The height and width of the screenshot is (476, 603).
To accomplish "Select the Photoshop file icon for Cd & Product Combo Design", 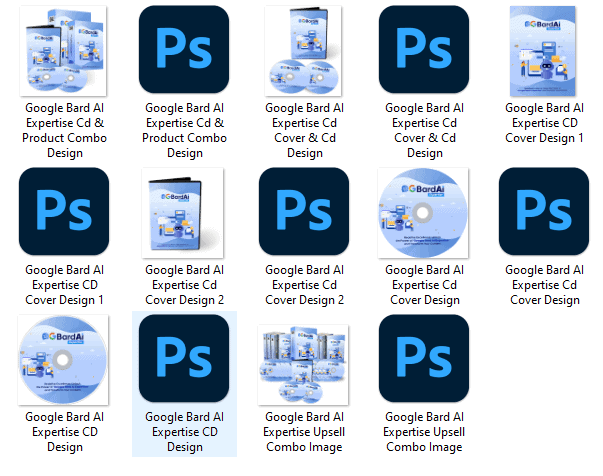I will (184, 49).
